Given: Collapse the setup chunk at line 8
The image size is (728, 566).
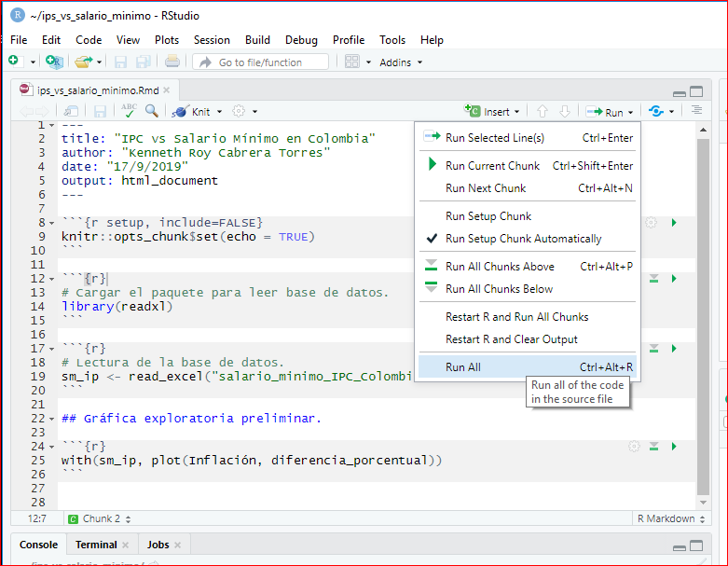Looking at the screenshot, I should [x=51, y=224].
